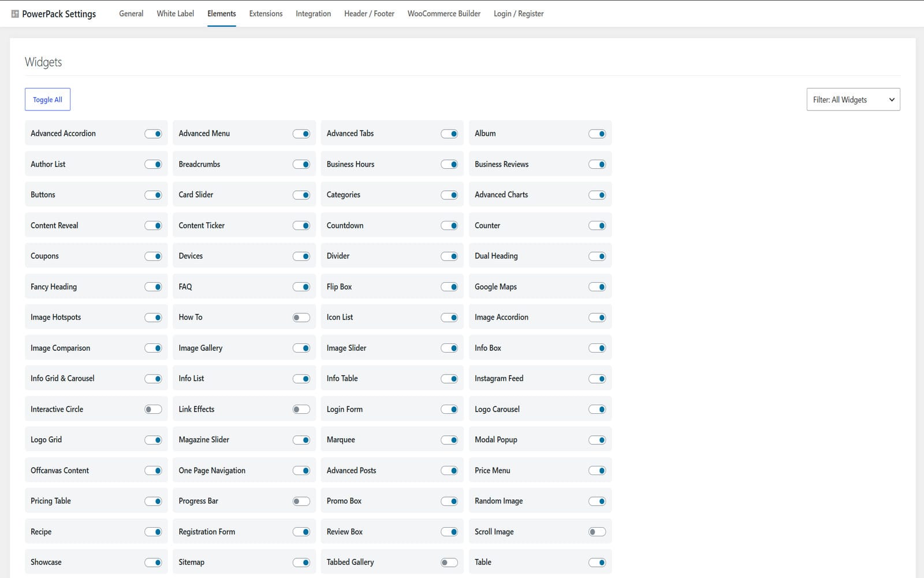Click the Dual Heading label
The width and height of the screenshot is (924, 578).
496,256
